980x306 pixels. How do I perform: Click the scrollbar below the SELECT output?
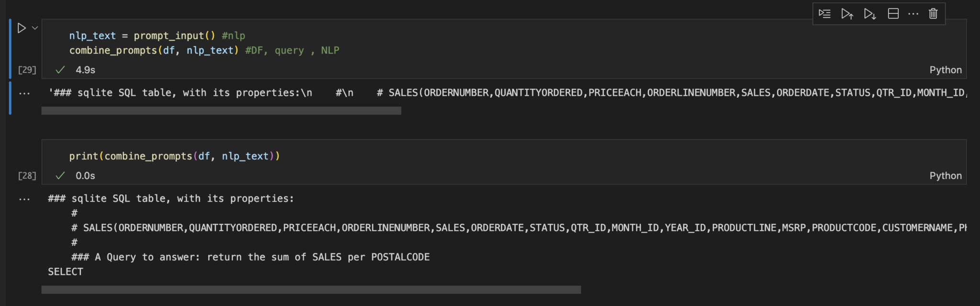311,289
